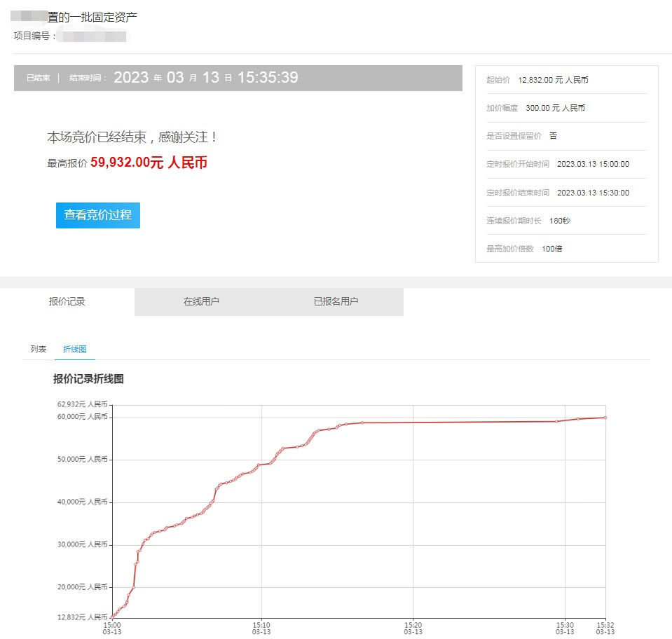The image size is (672, 639).
Task: Switch bid records to 列表 view
Action: [39, 349]
